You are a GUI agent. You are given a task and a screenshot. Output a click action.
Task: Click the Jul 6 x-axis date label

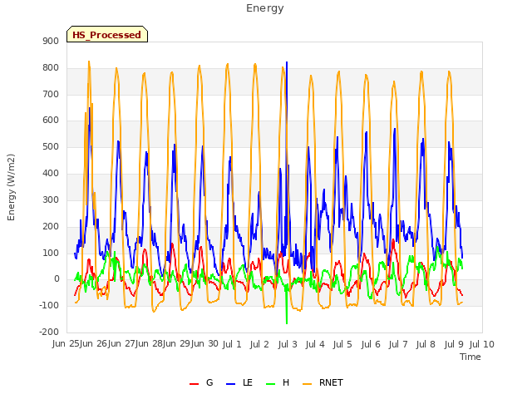tap(371, 344)
